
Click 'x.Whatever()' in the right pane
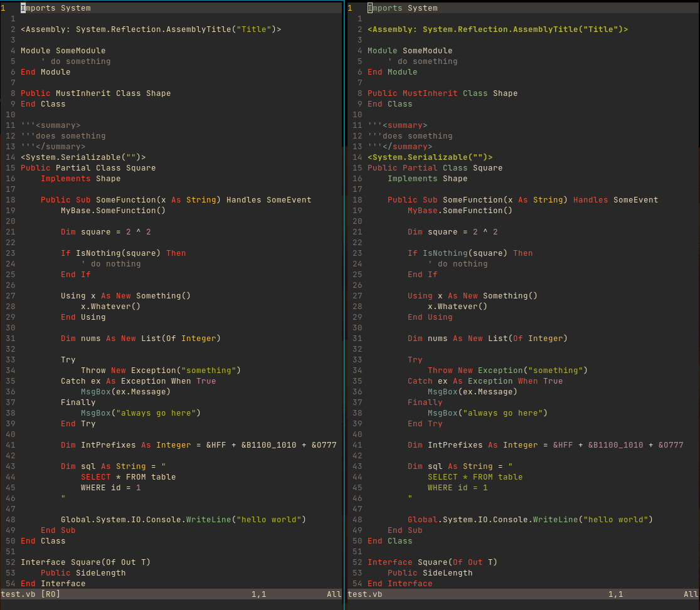click(458, 307)
